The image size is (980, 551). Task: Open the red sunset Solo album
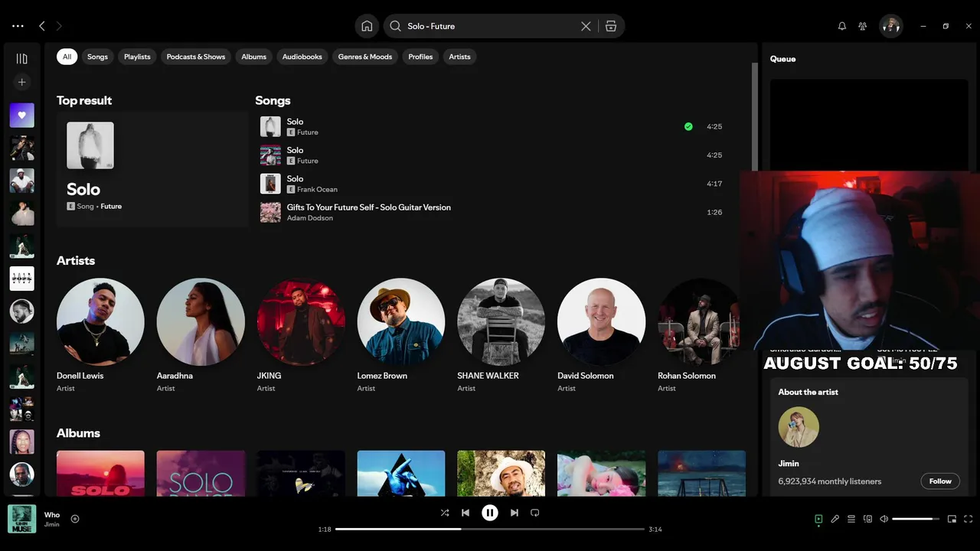pyautogui.click(x=100, y=474)
